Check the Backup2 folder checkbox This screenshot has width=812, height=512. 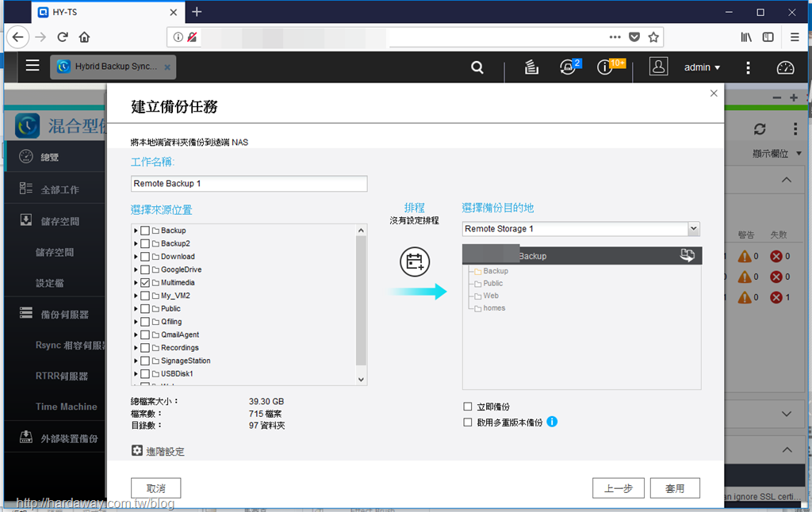(145, 243)
